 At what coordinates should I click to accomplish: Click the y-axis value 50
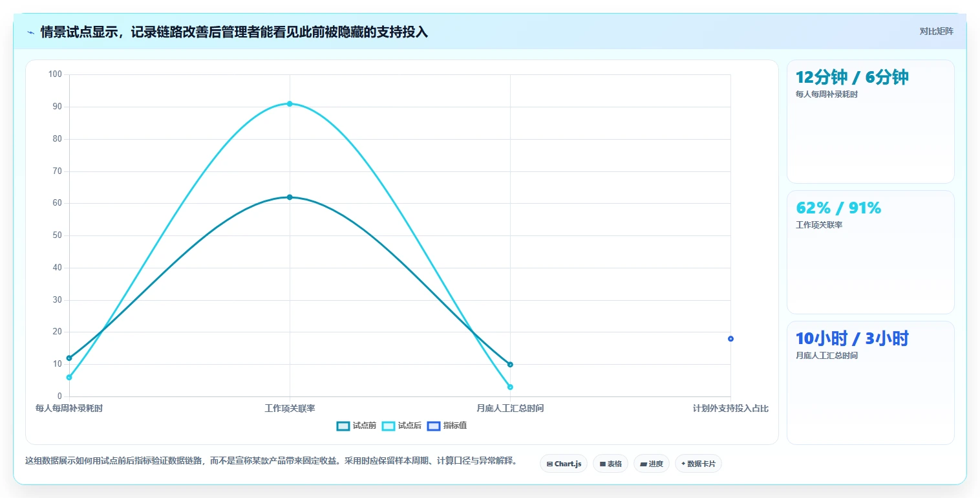click(x=57, y=235)
